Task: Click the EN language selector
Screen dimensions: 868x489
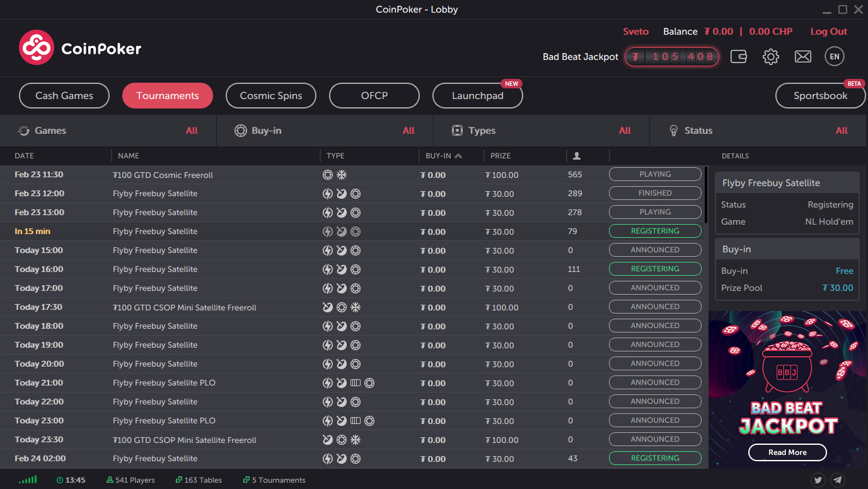Action: pyautogui.click(x=834, y=57)
